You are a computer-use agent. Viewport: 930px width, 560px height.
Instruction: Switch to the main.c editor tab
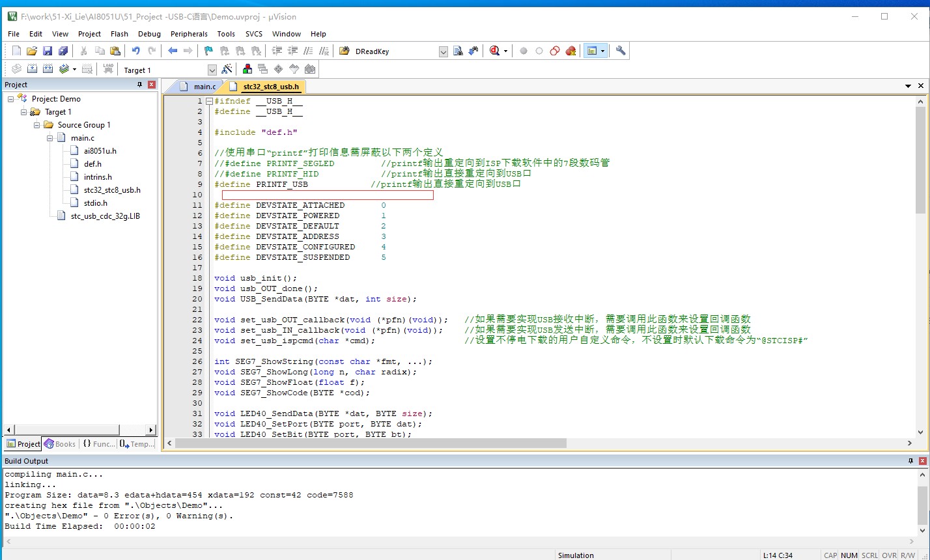tap(198, 87)
